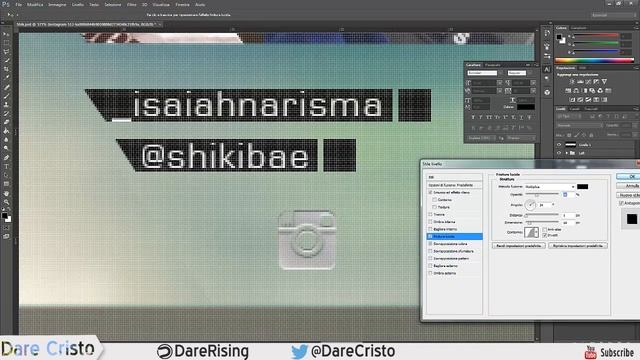Click Finitura lucida black color swatch
The image size is (640, 360).
(x=582, y=187)
